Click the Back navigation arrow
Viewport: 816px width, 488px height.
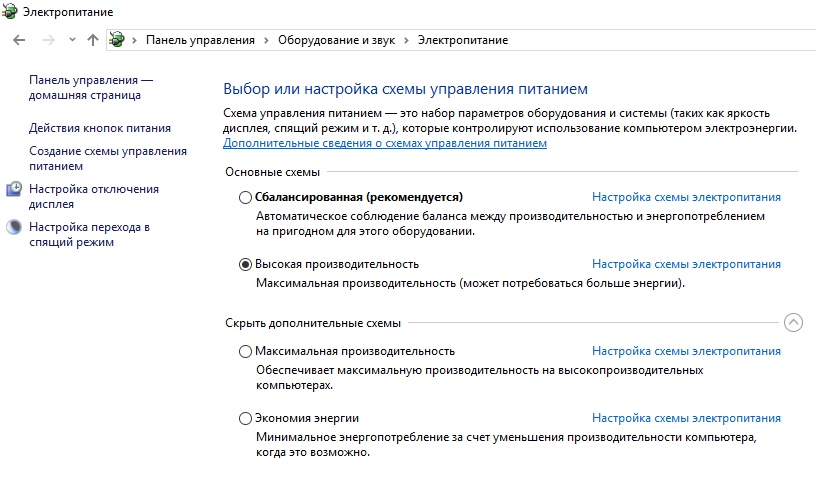19,40
